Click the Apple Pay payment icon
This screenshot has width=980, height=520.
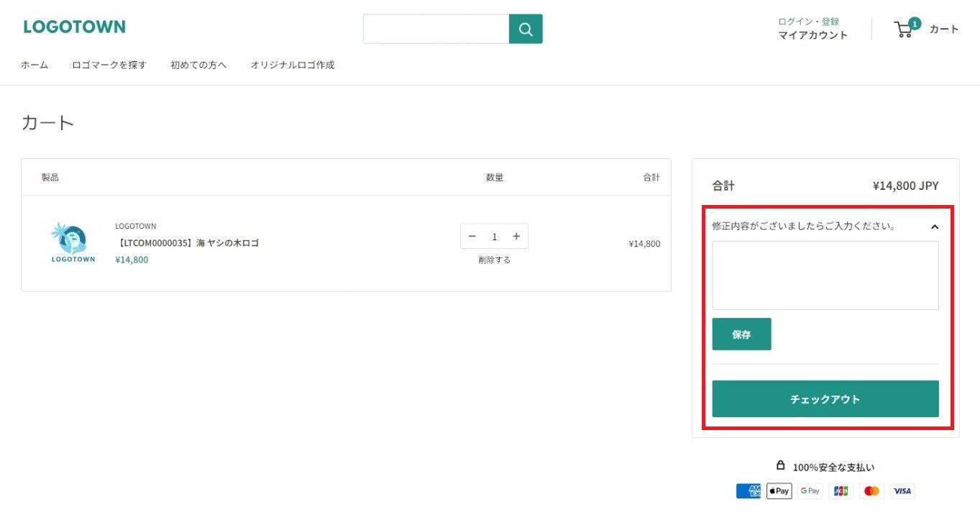click(x=779, y=491)
